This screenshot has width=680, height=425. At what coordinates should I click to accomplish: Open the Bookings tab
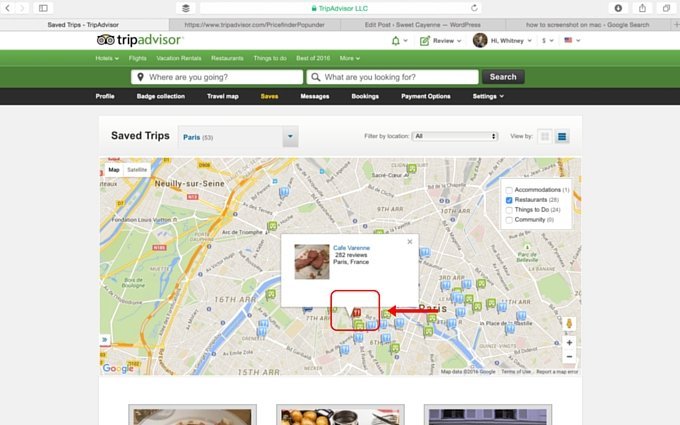(365, 96)
